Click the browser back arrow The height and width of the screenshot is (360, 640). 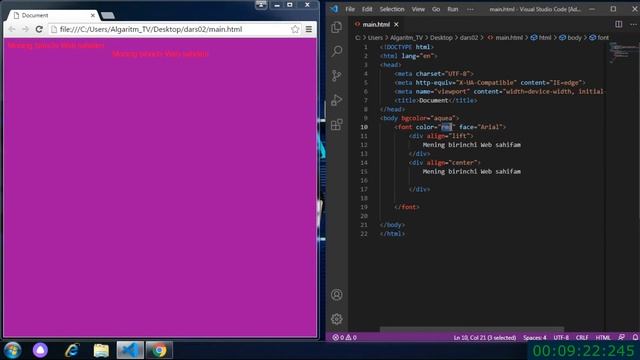(x=12, y=29)
